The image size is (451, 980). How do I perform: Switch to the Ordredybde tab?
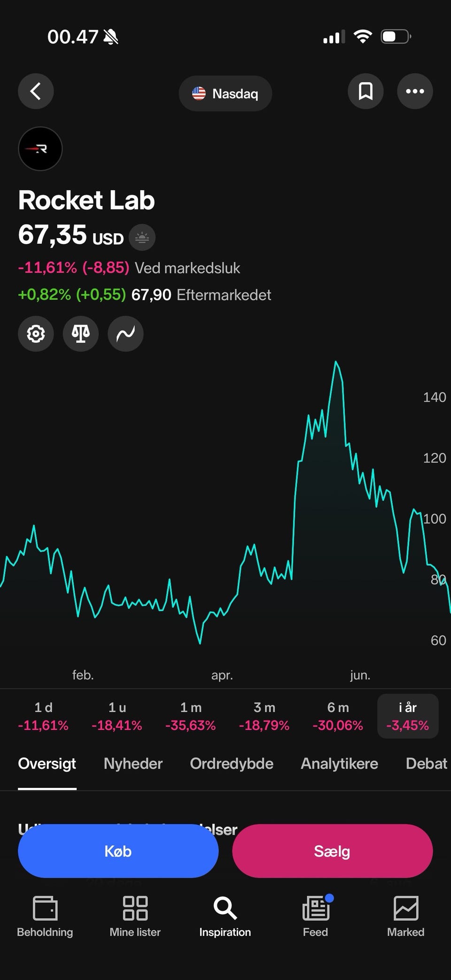tap(232, 764)
